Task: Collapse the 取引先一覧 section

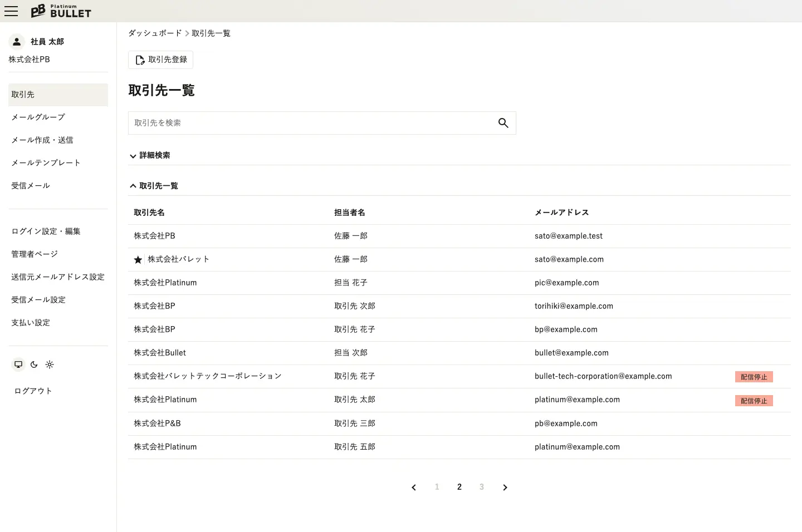Action: click(x=154, y=186)
